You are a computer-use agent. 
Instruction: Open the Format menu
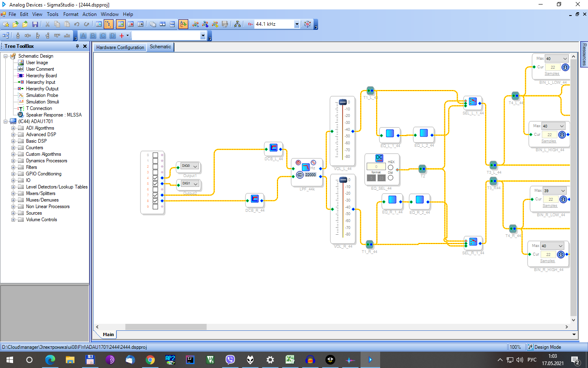71,14
